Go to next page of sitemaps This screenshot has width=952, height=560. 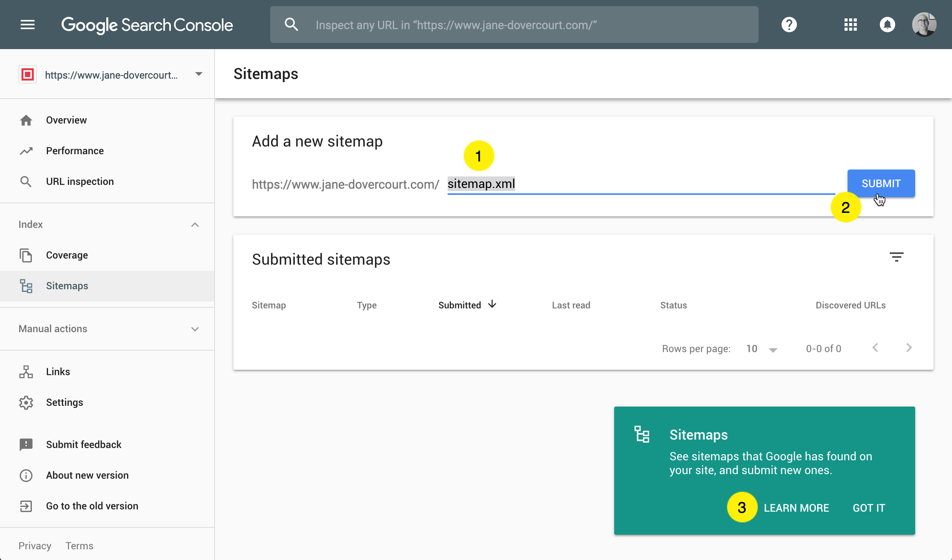(x=909, y=348)
